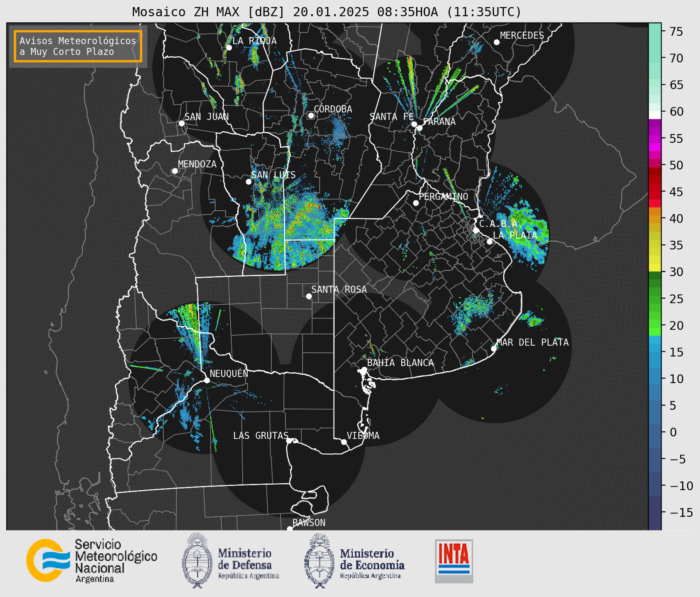Click the RAWSON city marker dot
Image resolution: width=700 pixels, height=597 pixels.
click(x=290, y=529)
